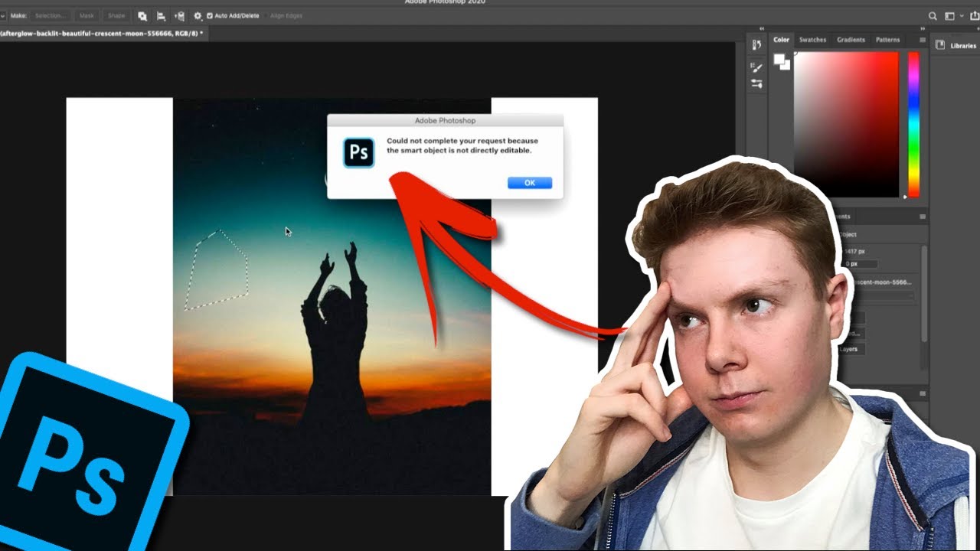Open the tool preset dropdown arrow at far left
This screenshot has width=980, height=551.
tap(4, 15)
